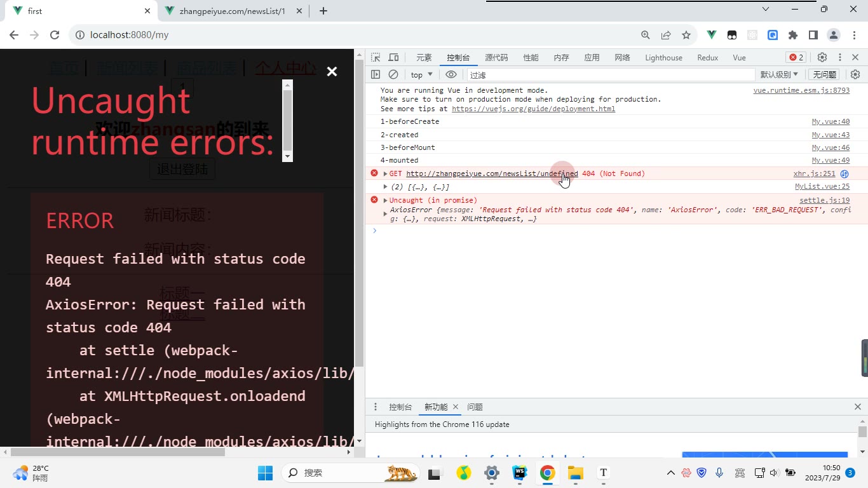
Task: Open the 默认级别 log level dropdown
Action: (779, 74)
